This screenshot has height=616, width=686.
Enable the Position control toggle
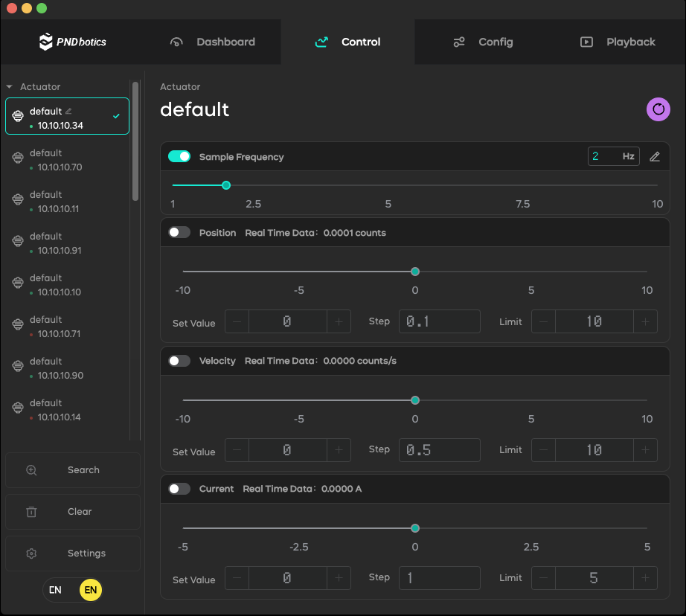point(179,232)
